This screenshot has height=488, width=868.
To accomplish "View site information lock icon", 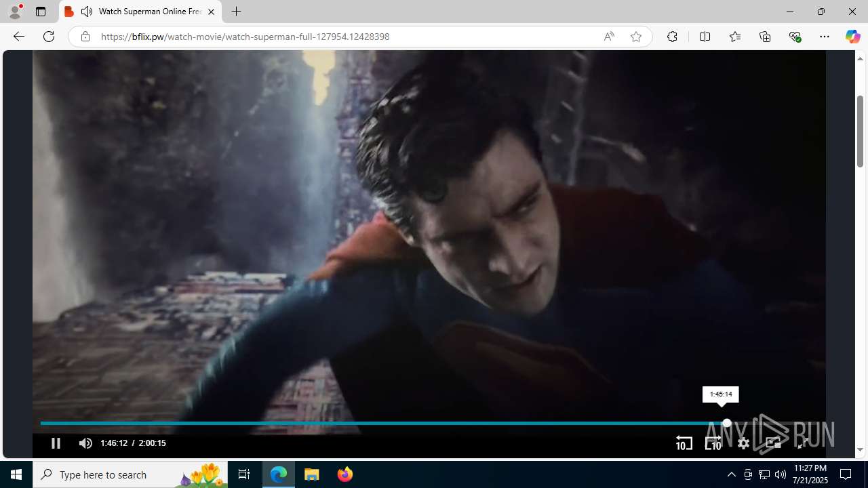I will click(85, 37).
